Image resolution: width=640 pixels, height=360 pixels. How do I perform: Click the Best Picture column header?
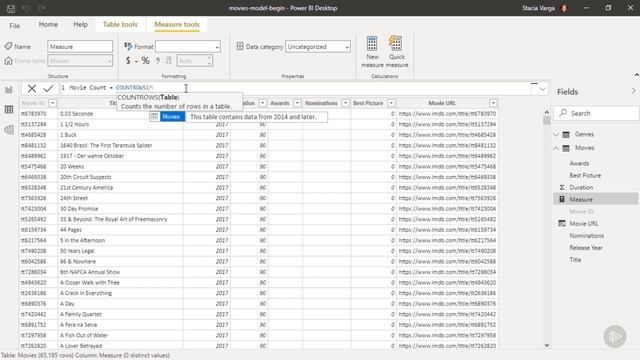(x=368, y=103)
